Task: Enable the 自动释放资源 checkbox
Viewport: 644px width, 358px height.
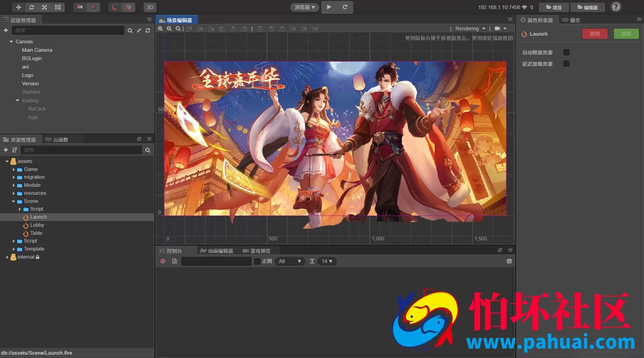Action: 566,52
